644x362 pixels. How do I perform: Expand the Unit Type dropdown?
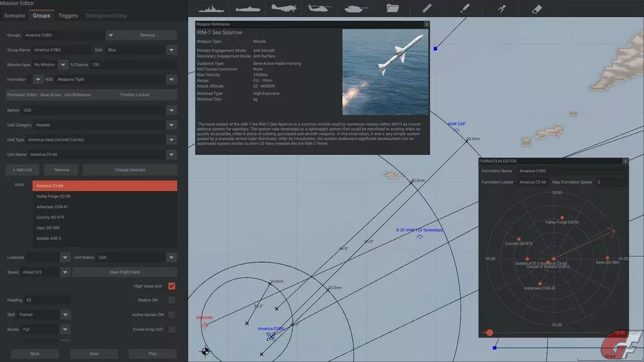[x=171, y=140]
